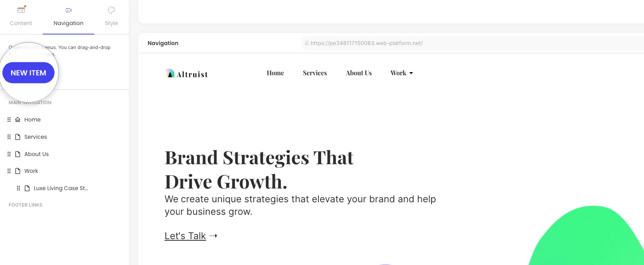Click the NEW ITEM button
644x265 pixels.
point(28,73)
